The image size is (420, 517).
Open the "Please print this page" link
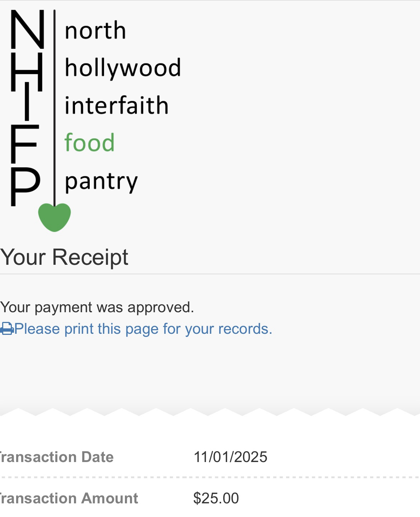(x=143, y=329)
